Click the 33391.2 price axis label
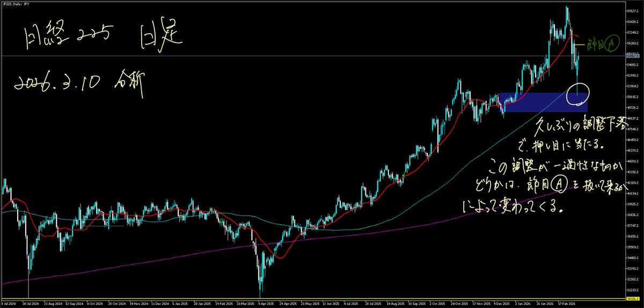The height and width of the screenshot is (308, 644). (633, 268)
